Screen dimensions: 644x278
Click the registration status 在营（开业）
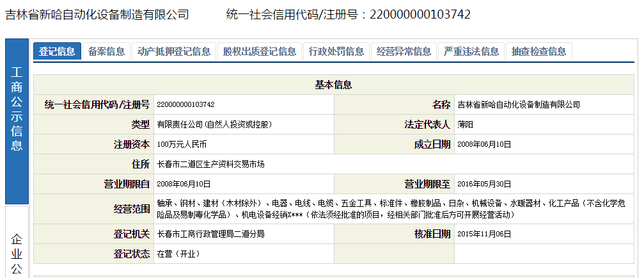pos(178,254)
